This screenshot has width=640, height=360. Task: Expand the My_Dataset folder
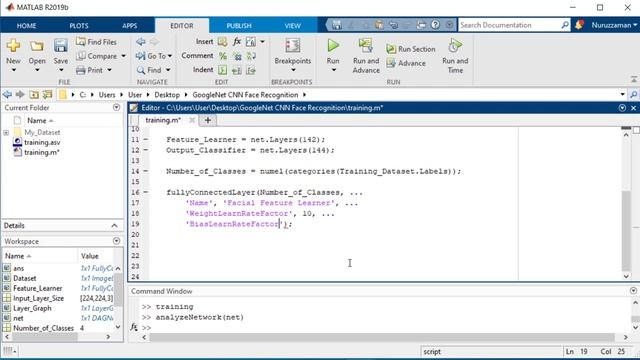[x=6, y=133]
